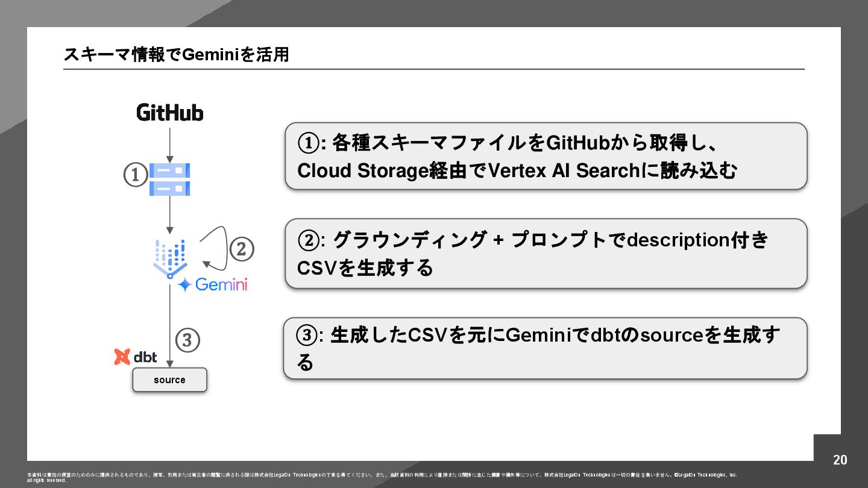Click the GitHub logo
This screenshot has height=488, width=868.
[x=169, y=113]
